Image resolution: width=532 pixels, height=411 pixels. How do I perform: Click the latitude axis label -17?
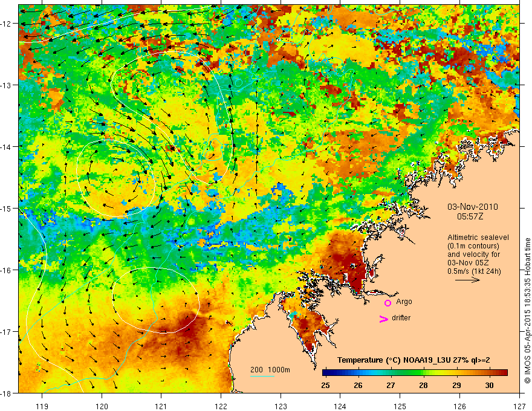[7, 332]
